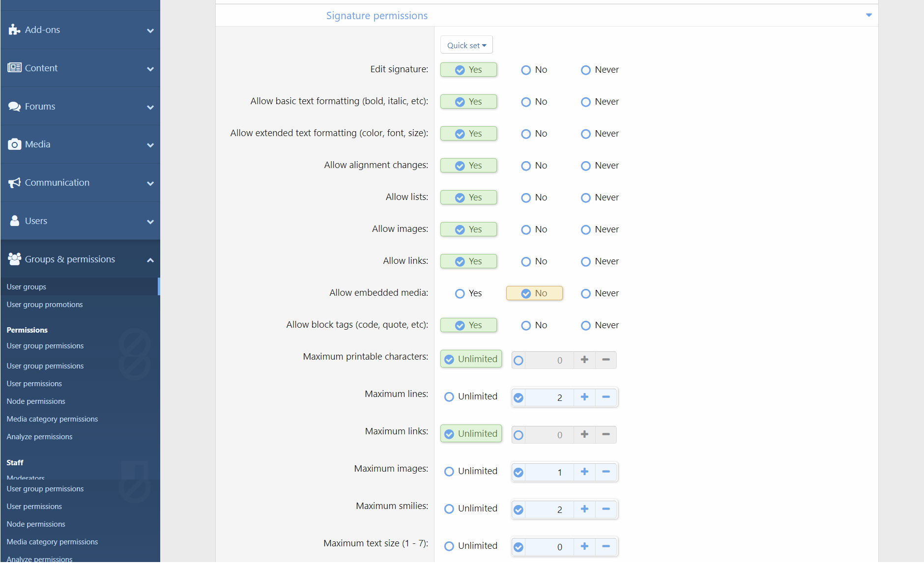Expand the Forums menu chevron
The image size is (924, 565).
click(x=150, y=107)
